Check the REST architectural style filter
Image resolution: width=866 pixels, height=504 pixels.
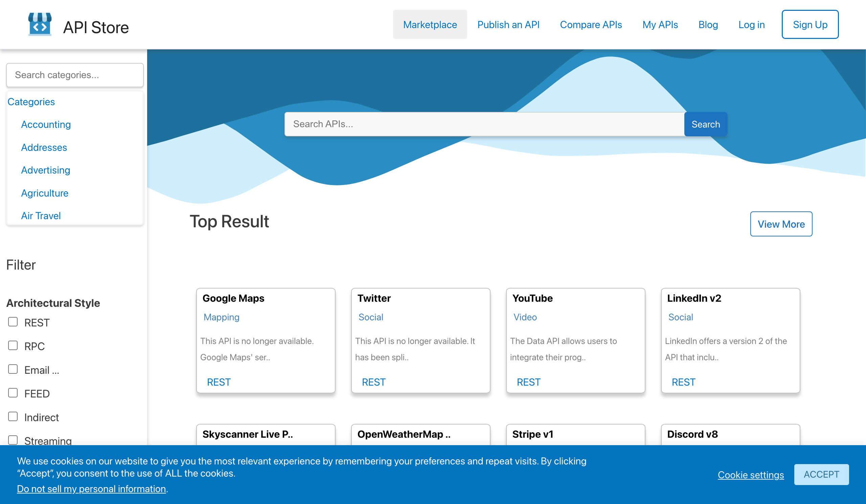point(13,322)
